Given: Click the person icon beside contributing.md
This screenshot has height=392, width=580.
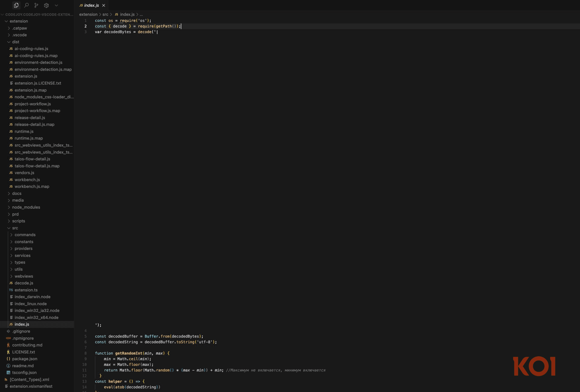Looking at the screenshot, I should 8,345.
